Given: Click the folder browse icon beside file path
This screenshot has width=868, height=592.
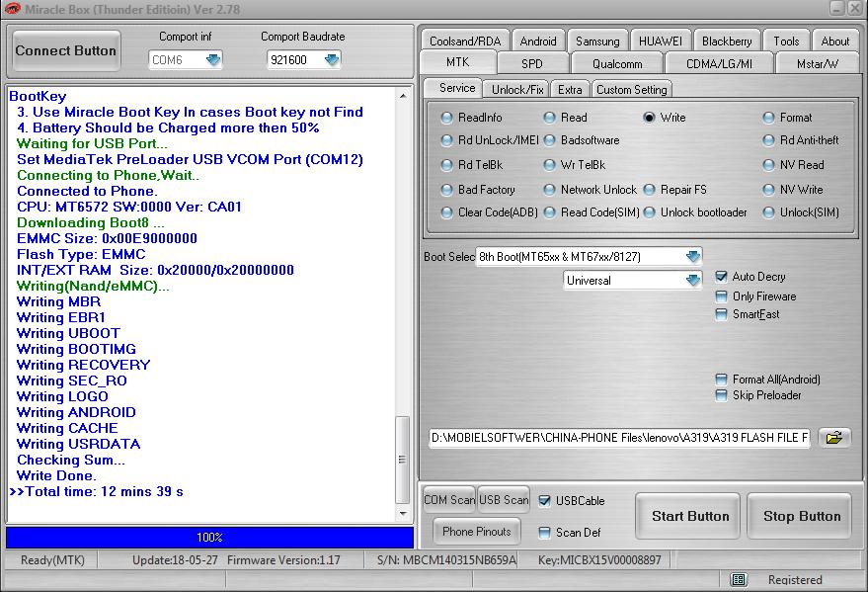Looking at the screenshot, I should [834, 438].
